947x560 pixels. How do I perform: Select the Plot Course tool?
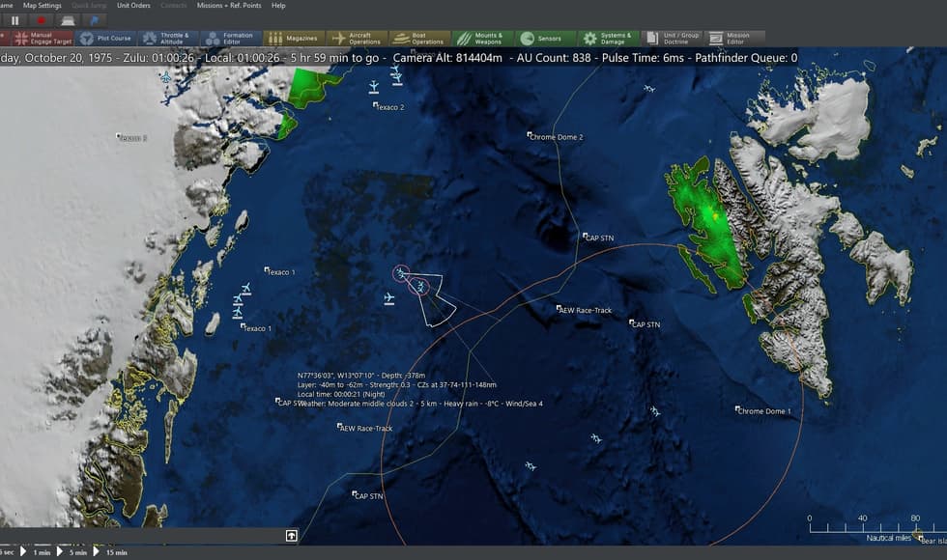pyautogui.click(x=105, y=38)
